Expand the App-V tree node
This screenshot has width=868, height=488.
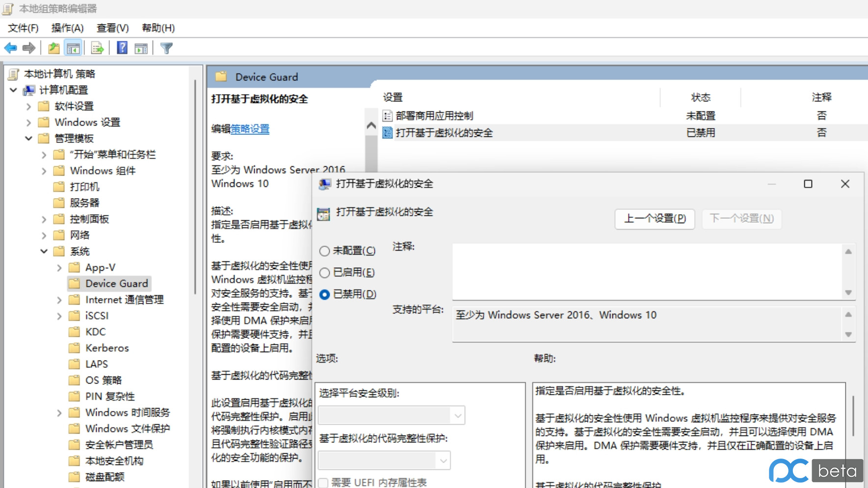(59, 268)
